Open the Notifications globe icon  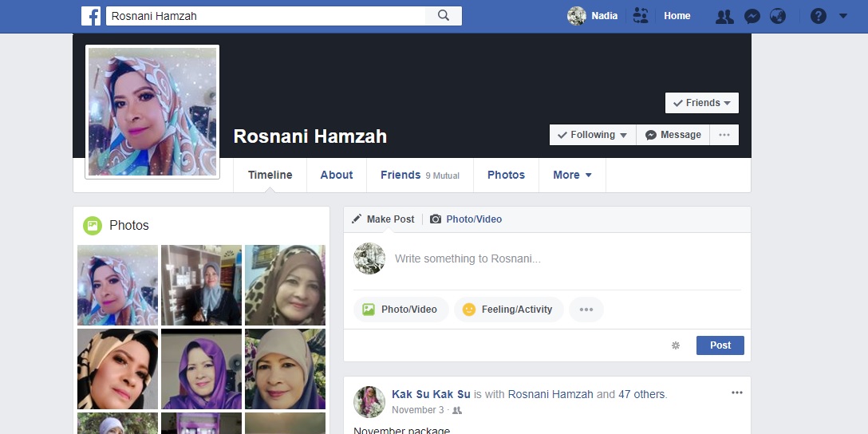click(778, 17)
